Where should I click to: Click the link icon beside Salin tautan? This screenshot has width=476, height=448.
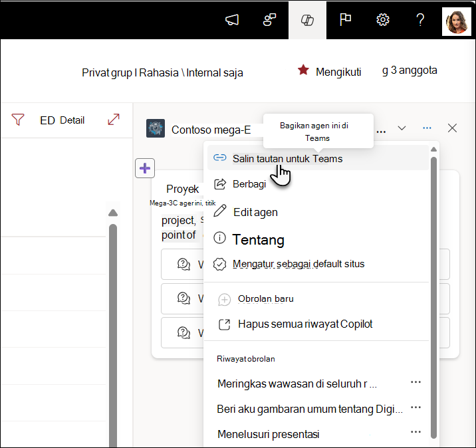[220, 158]
